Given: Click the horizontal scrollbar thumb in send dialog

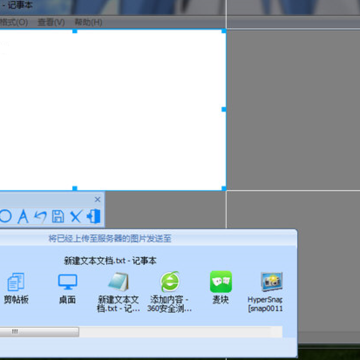Looking at the screenshot, I should (39, 332).
